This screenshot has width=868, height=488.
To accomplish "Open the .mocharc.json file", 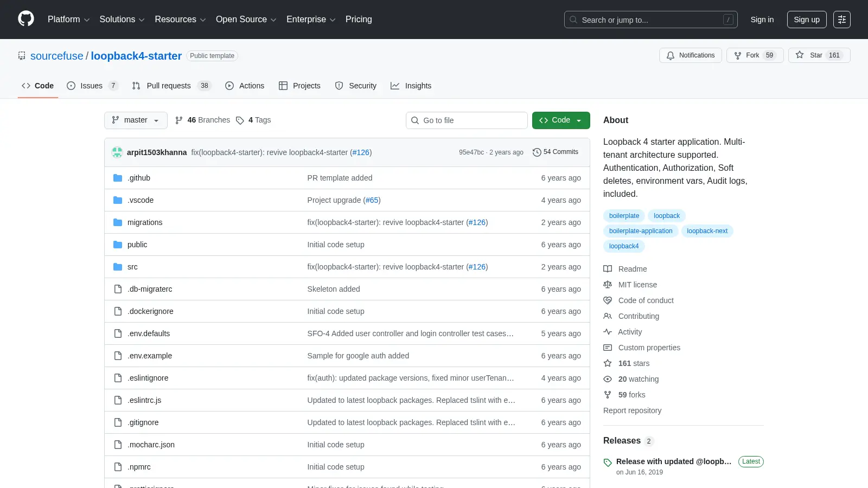I will (x=151, y=445).
